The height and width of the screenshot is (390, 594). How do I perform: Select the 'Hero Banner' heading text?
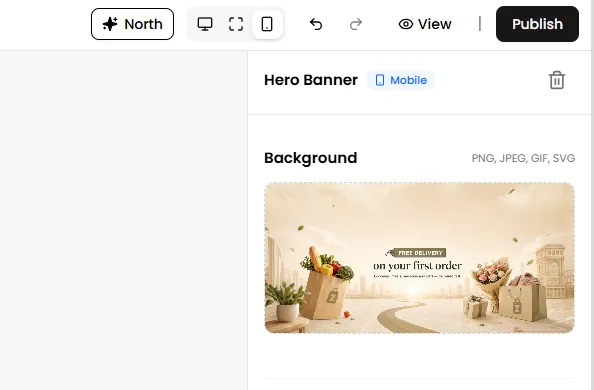click(x=311, y=80)
